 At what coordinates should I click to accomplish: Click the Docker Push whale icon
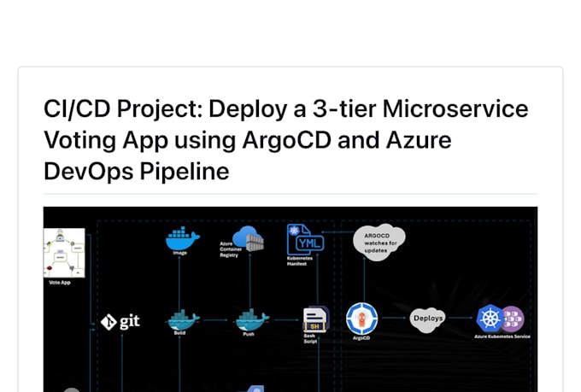pos(252,319)
